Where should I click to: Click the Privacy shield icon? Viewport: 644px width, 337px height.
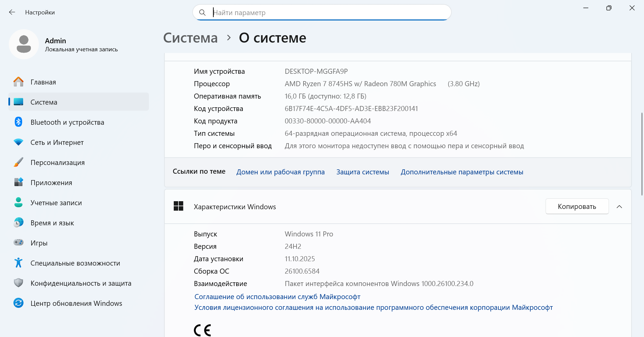[18, 283]
